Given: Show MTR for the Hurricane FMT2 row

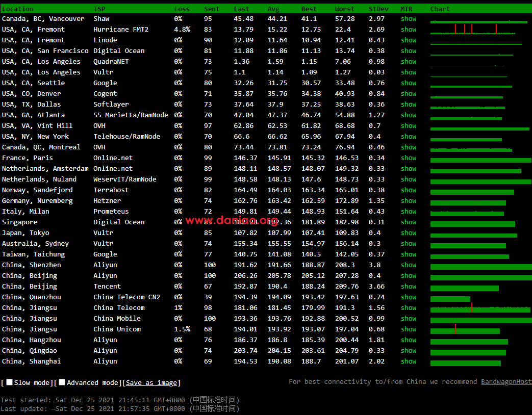Looking at the screenshot, I should pyautogui.click(x=409, y=30).
